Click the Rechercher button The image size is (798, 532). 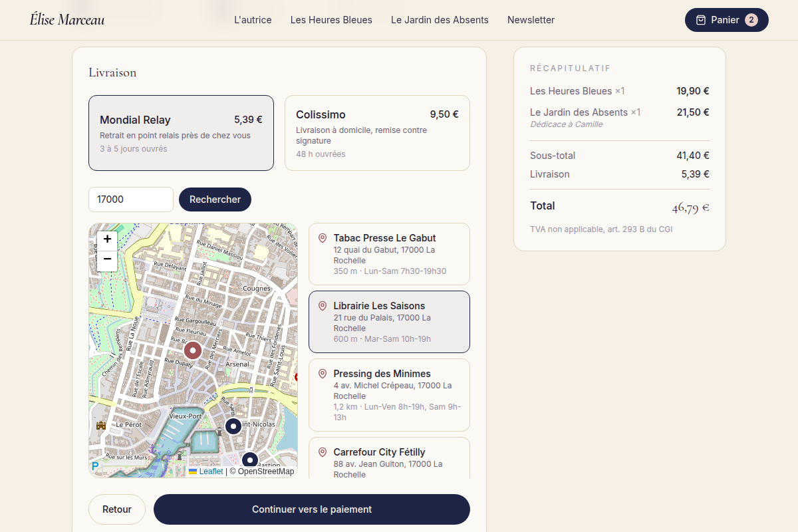click(x=215, y=199)
